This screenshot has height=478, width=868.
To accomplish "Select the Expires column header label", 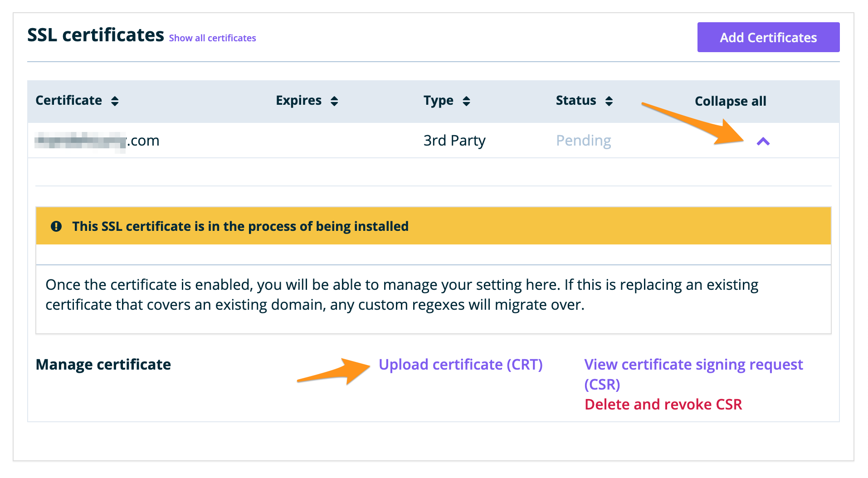I will pyautogui.click(x=298, y=100).
